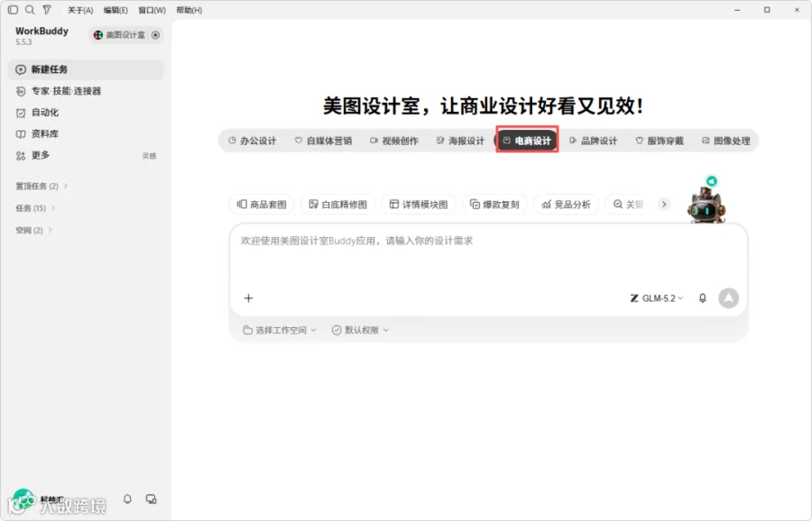Viewport: 812px width, 521px height.
Task: Open the 选择工作空间 dropdown
Action: click(x=279, y=330)
